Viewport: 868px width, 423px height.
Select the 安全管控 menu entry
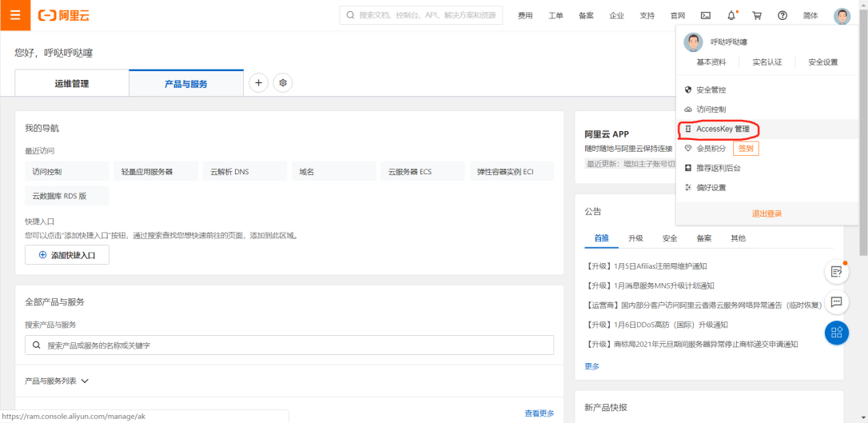pyautogui.click(x=767, y=90)
